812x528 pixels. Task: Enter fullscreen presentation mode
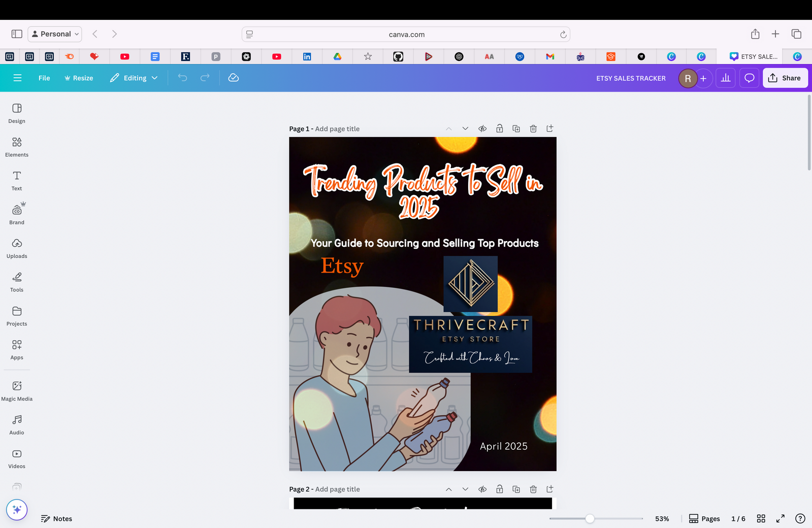(x=780, y=518)
